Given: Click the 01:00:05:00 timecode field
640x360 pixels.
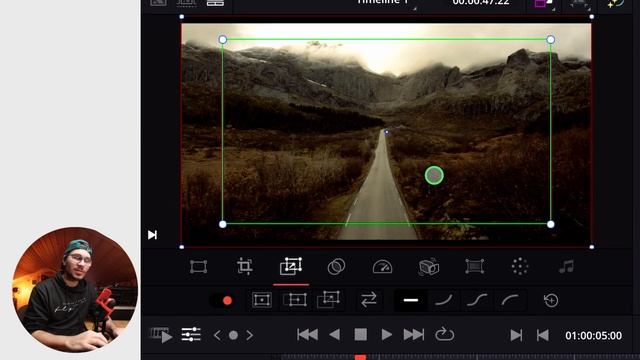Looking at the screenshot, I should [x=593, y=336].
